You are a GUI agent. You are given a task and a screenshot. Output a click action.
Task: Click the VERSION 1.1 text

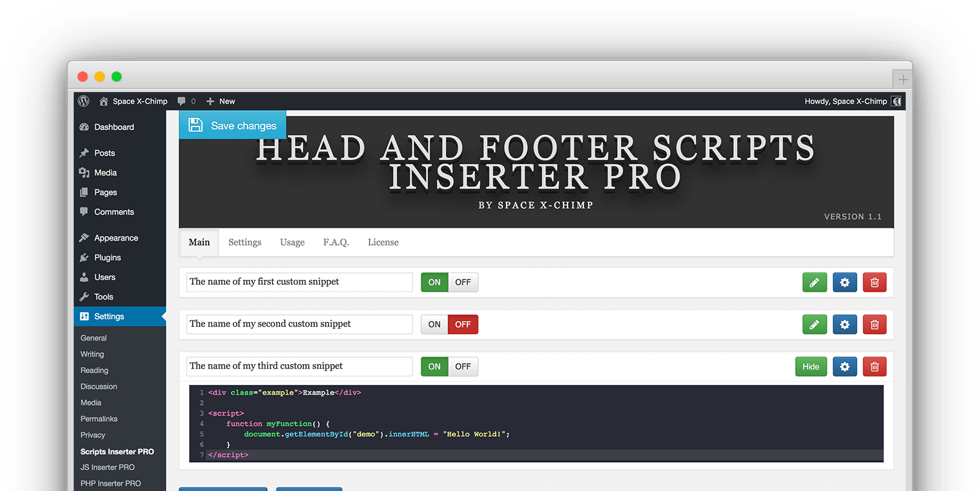pyautogui.click(x=853, y=217)
